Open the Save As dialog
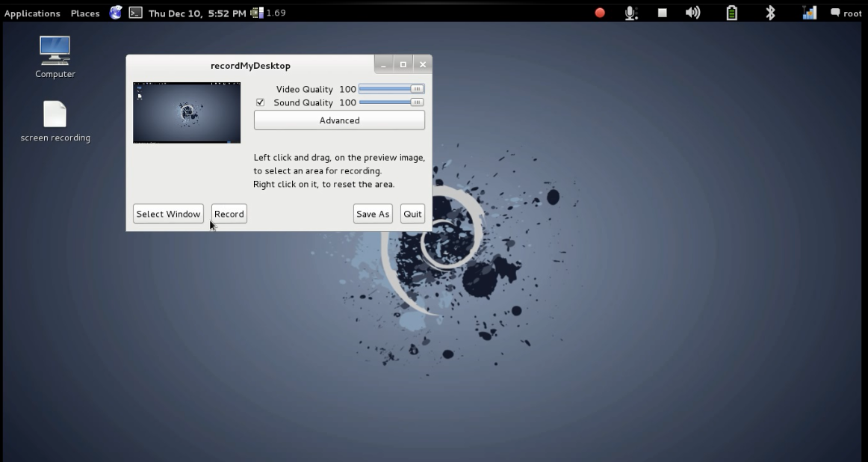 tap(372, 214)
